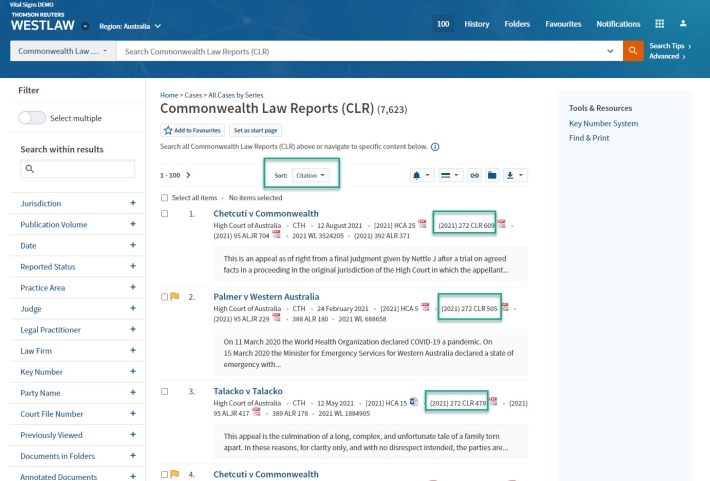This screenshot has height=481, width=710.
Task: Open PDF icon next to (2021) 272 CLR 505
Action: pos(505,307)
